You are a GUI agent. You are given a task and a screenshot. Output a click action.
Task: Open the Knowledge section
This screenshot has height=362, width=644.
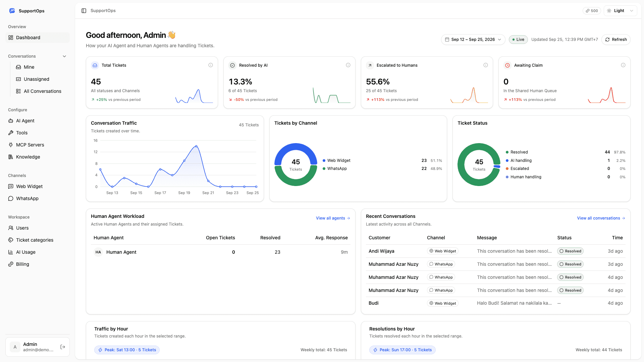click(38, 157)
